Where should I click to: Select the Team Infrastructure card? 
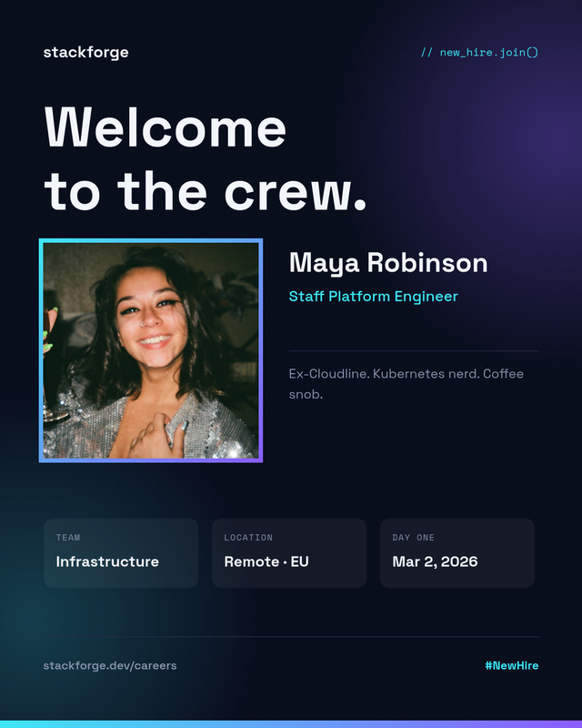(121, 553)
